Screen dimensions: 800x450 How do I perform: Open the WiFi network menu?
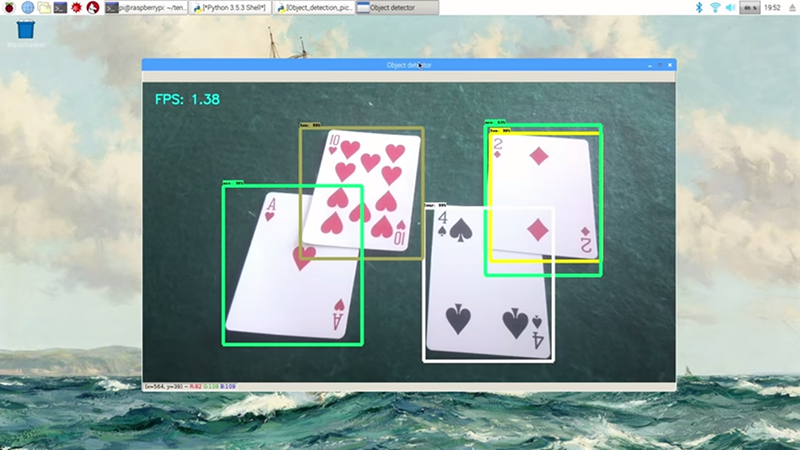click(715, 7)
